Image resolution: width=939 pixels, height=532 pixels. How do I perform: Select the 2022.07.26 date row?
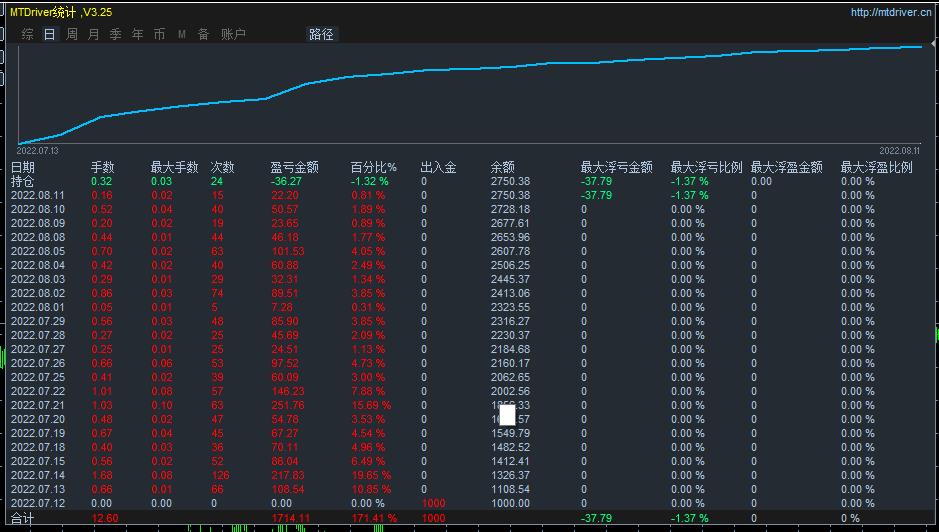(x=38, y=363)
